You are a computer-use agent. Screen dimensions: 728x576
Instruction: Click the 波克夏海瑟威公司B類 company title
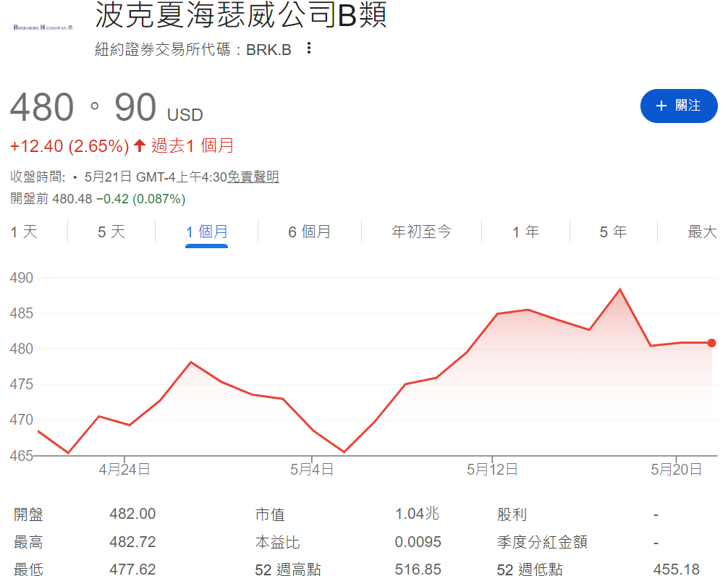pyautogui.click(x=241, y=15)
